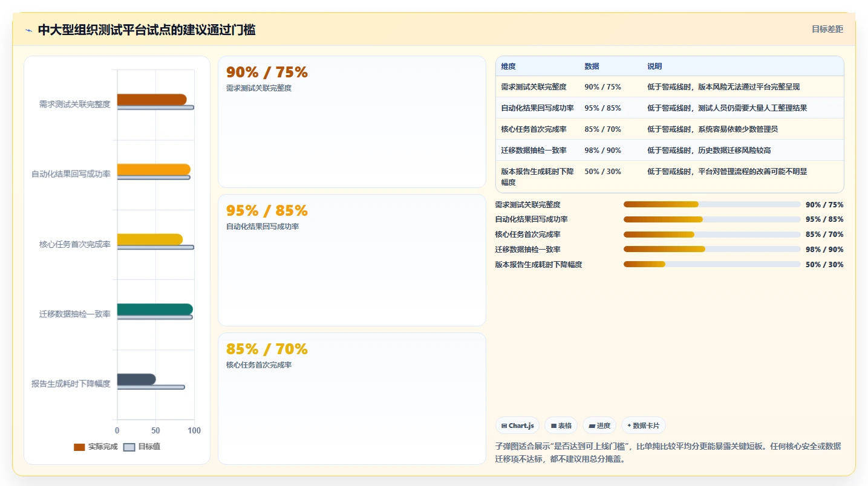868x486 pixels.
Task: Click the 85% / 70% value beside progress bar
Action: pos(824,235)
